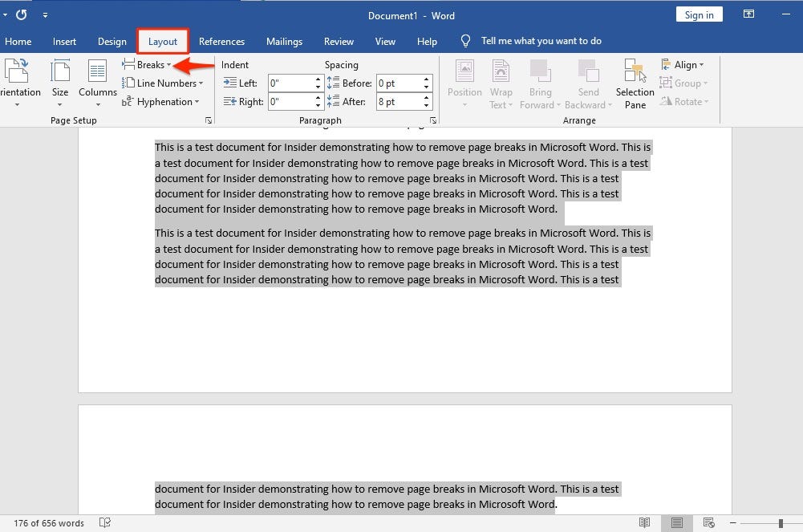Open the Customize Quick Access Toolbar dropdown
The height and width of the screenshot is (532, 803).
click(x=46, y=14)
